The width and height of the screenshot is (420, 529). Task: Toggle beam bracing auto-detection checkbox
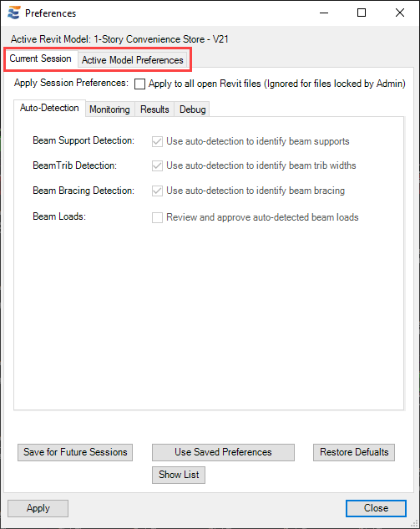[157, 191]
